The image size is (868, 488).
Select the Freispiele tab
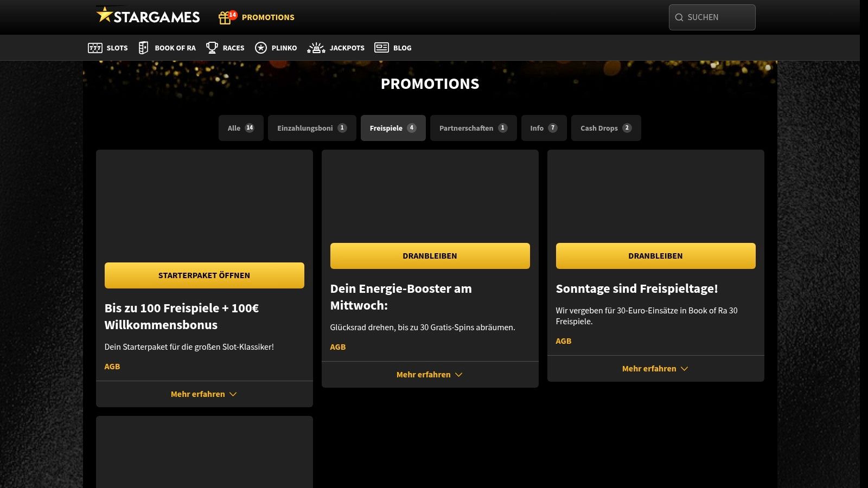[x=393, y=128]
